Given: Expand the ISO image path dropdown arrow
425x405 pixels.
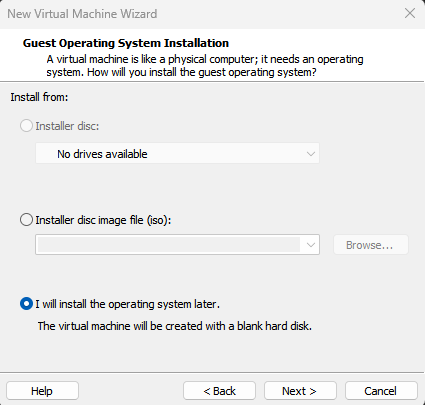Looking at the screenshot, I should point(311,245).
